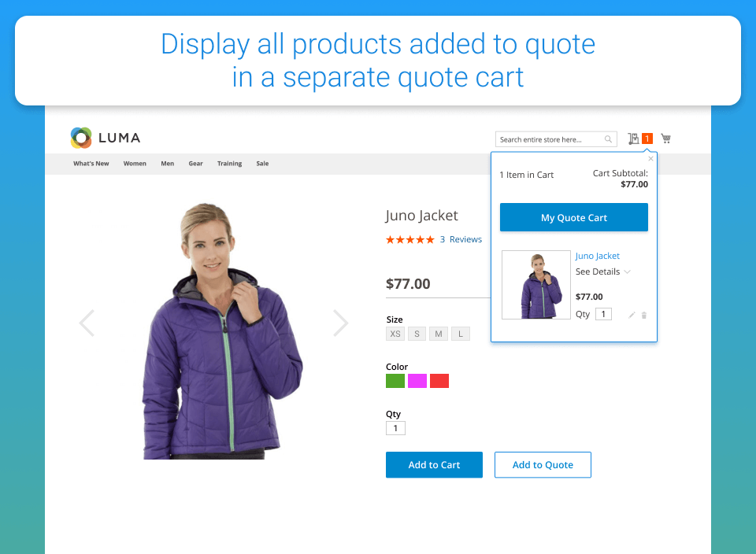Click the Add to Quote button
The height and width of the screenshot is (554, 756).
click(x=543, y=465)
